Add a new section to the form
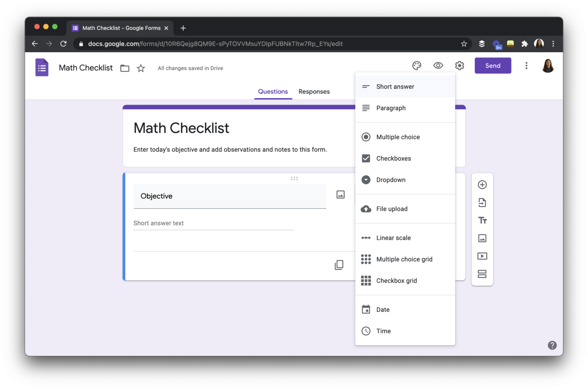This screenshot has height=389, width=588. click(x=482, y=274)
